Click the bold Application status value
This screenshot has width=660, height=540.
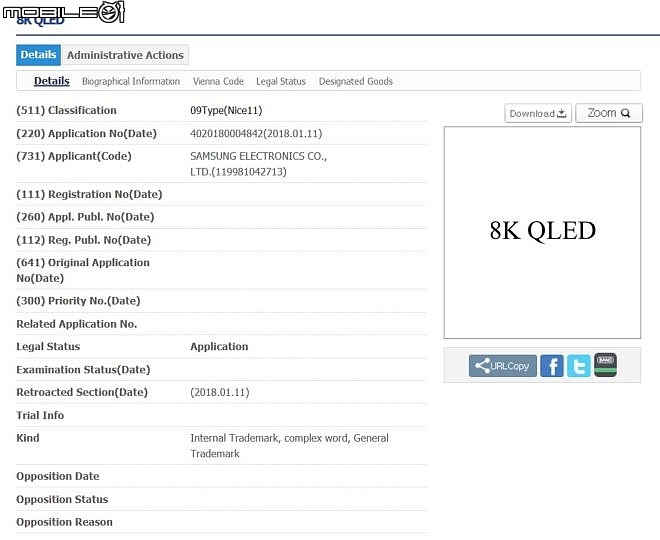219,346
